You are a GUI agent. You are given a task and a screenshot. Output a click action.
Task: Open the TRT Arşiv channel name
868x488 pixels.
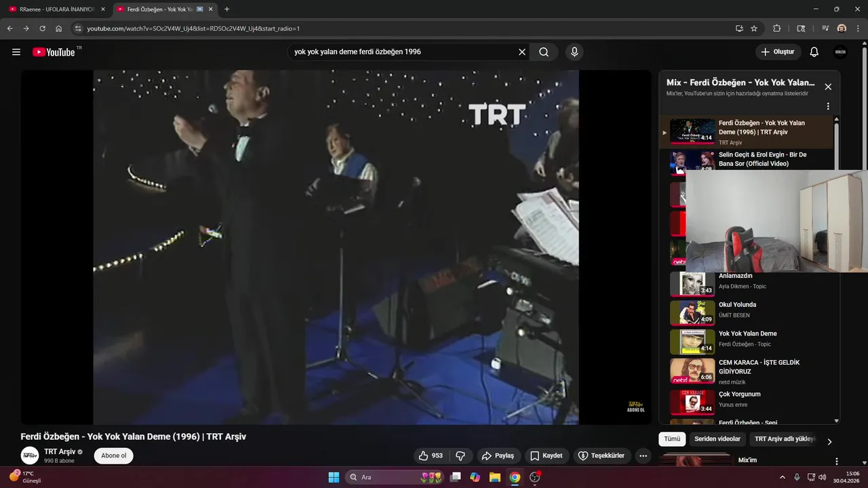coord(60,452)
